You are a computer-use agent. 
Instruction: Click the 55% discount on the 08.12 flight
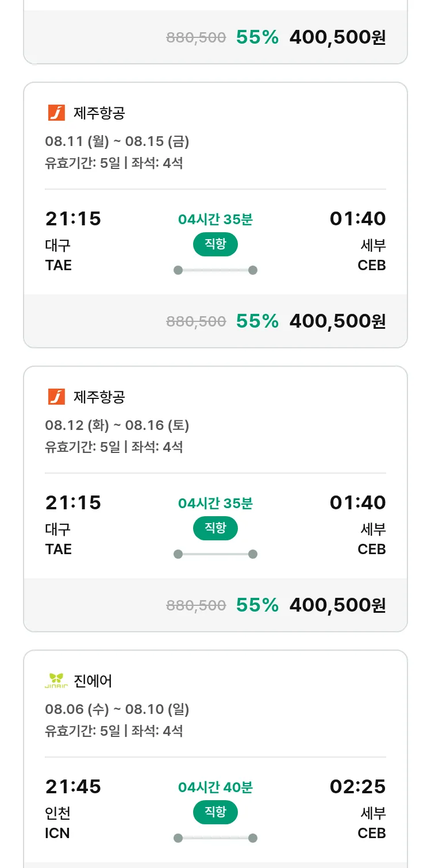257,605
